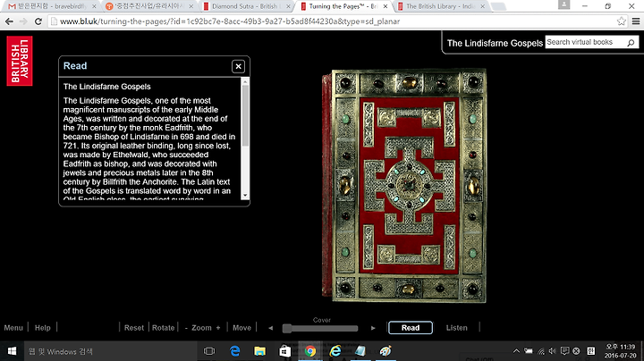Click the address bar URL
The width and height of the screenshot is (644, 361).
click(x=230, y=21)
